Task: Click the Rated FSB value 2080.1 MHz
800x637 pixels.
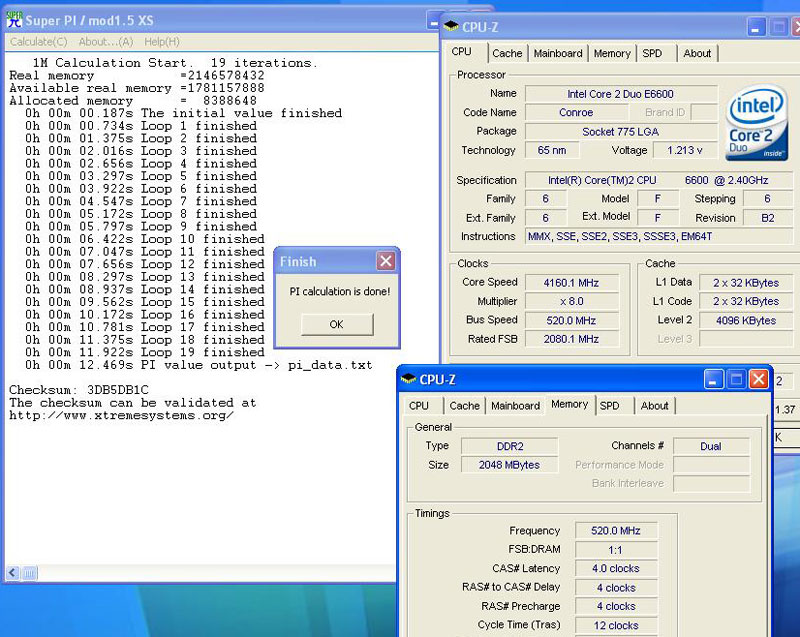Action: coord(571,339)
